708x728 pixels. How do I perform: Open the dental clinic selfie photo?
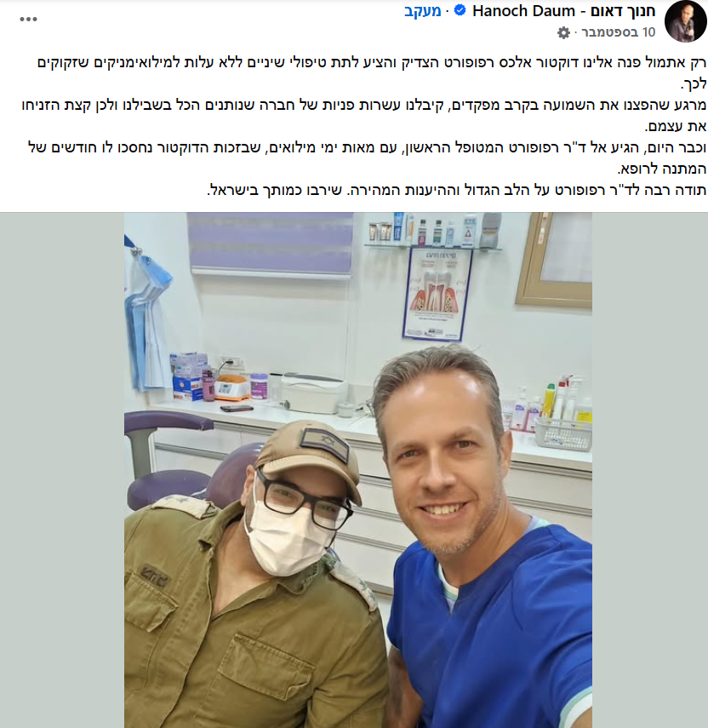click(x=357, y=470)
